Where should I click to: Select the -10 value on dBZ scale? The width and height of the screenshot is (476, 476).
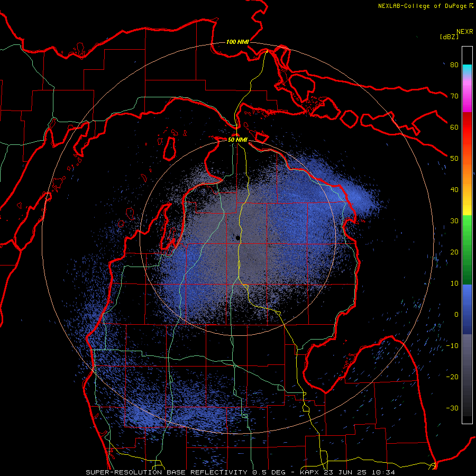[x=452, y=346]
